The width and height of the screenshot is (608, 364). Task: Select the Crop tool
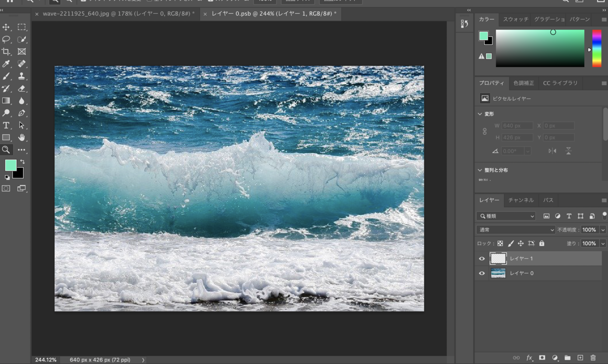pos(7,52)
